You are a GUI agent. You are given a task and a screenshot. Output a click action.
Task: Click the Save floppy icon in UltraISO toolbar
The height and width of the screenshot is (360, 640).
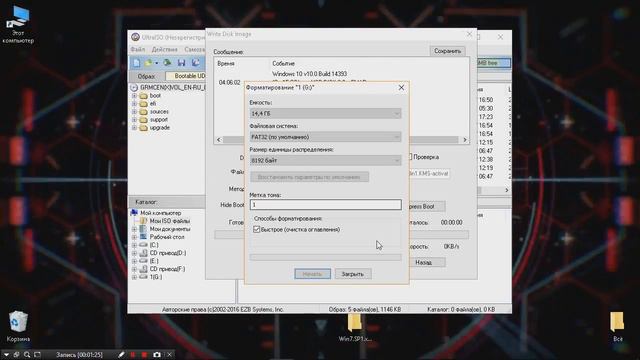point(181,62)
